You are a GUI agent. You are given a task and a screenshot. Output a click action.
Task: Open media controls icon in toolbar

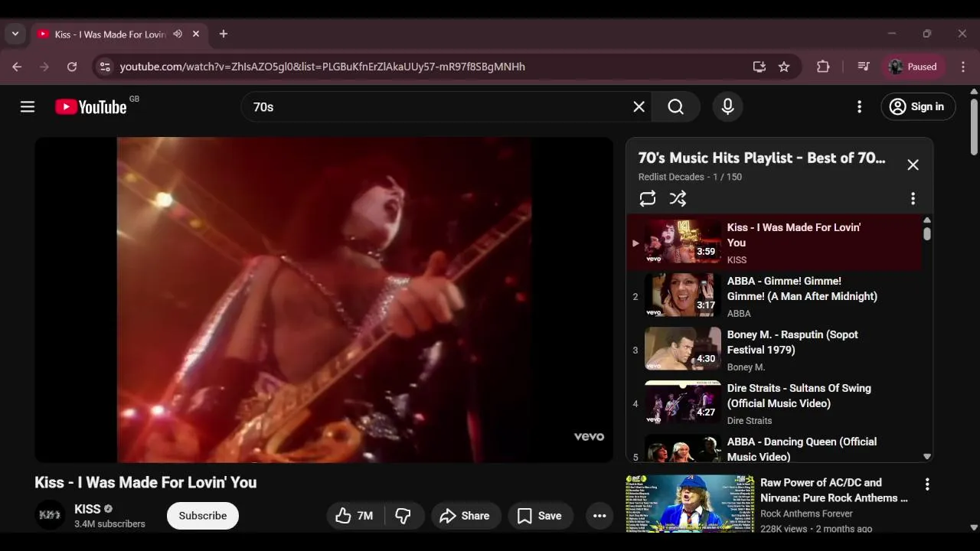point(864,67)
